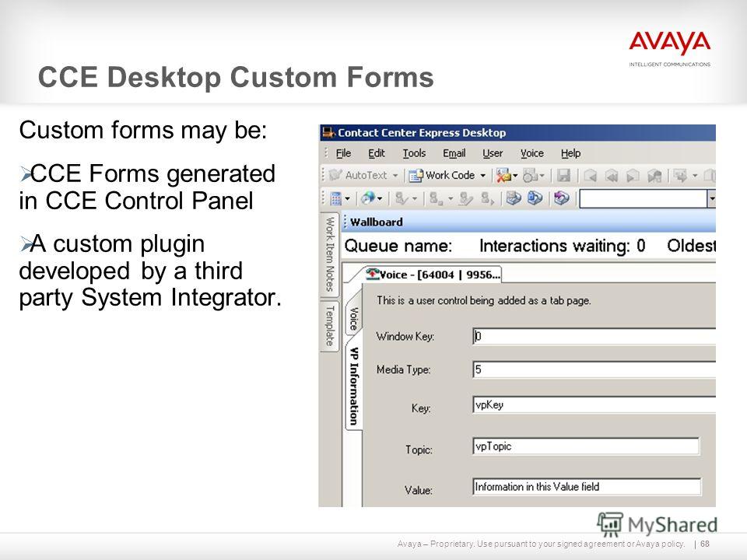Click the Key field containing vpKey
This screenshot has height=560, width=747.
point(594,404)
